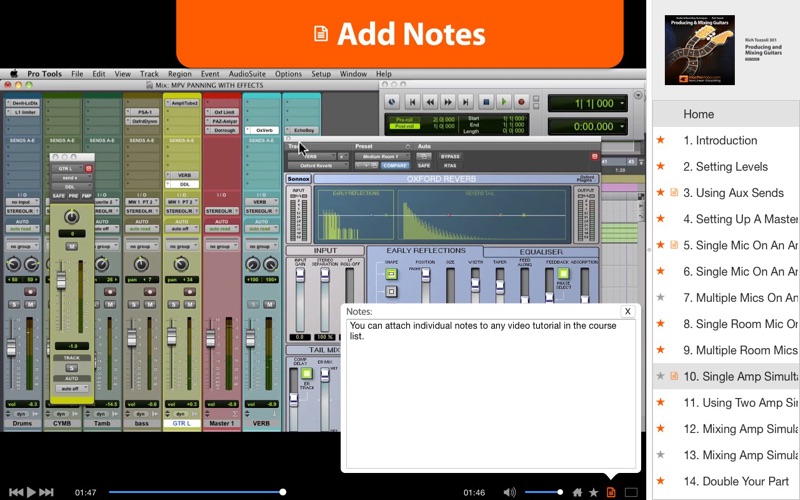This screenshot has height=500, width=800.
Task: Click the fullscreen rectangle icon in player bar
Action: (631, 492)
